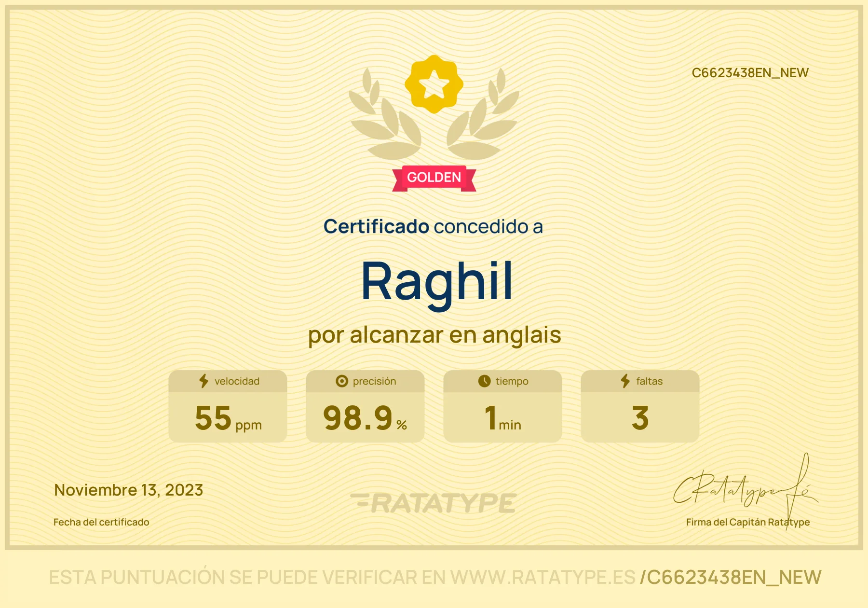Select the red GOLDEN ribbon label
Image resolution: width=868 pixels, height=608 pixels.
pos(434,178)
